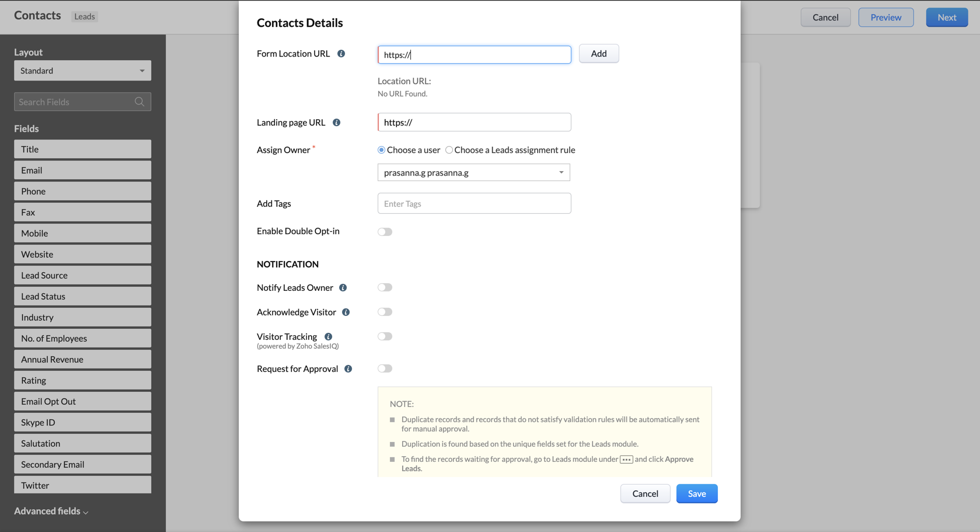
Task: Toggle the Request for Approval switch
Action: [x=385, y=368]
